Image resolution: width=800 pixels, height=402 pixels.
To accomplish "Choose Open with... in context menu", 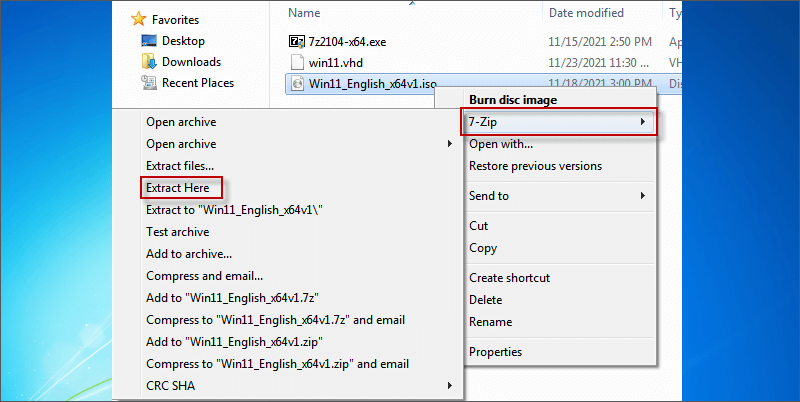I will click(x=501, y=144).
